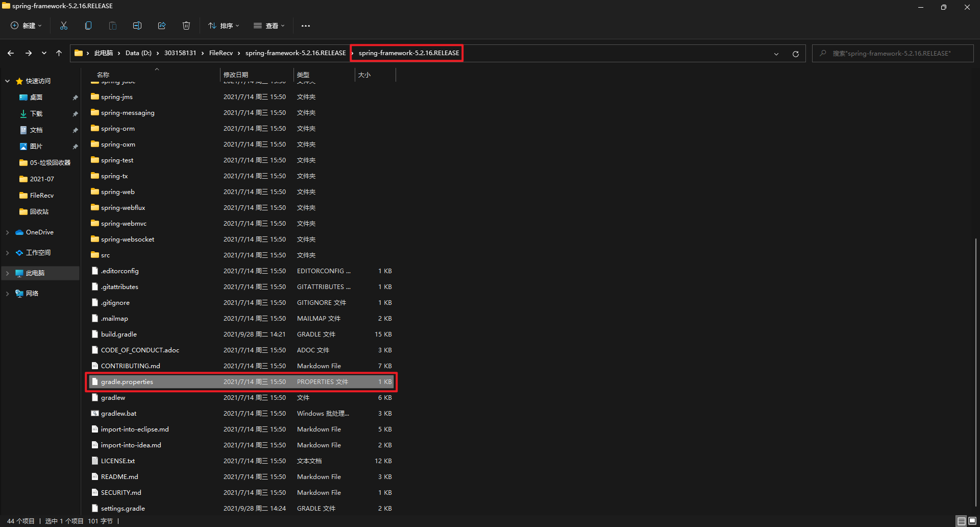Select the spring-messaging folder
The image size is (980, 527).
tap(241, 112)
